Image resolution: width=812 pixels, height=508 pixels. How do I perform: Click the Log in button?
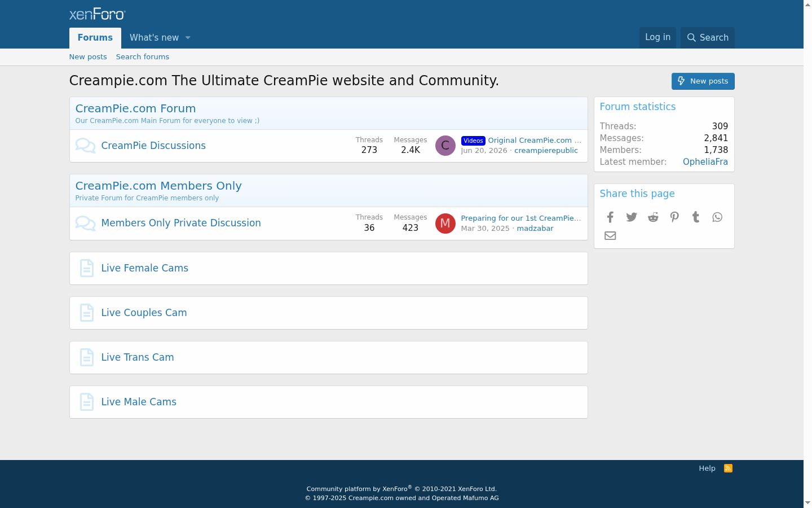click(x=657, y=37)
